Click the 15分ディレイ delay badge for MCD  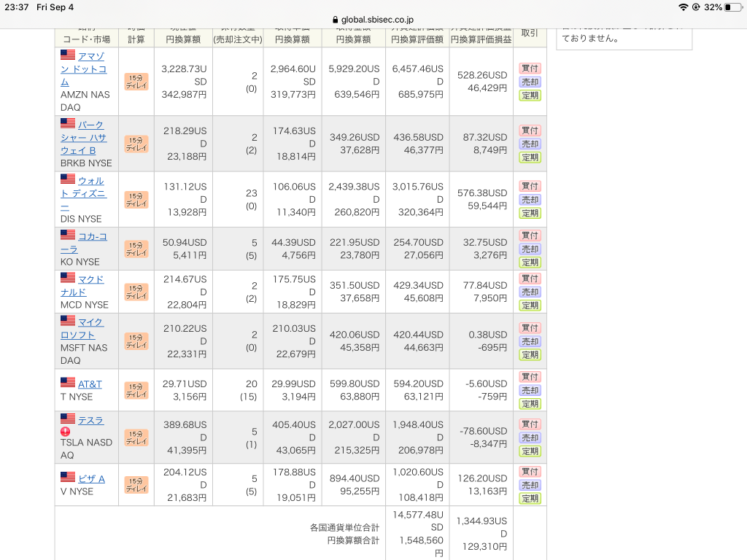(136, 292)
